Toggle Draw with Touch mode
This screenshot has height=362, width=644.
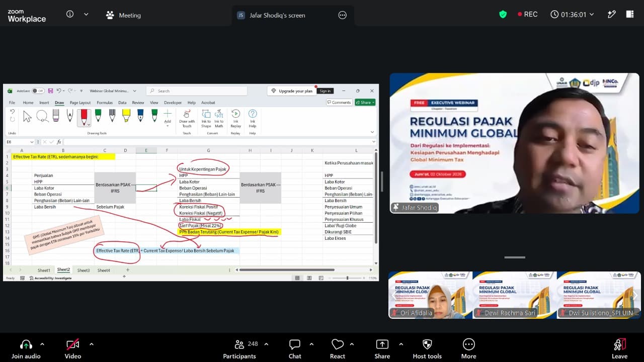187,119
